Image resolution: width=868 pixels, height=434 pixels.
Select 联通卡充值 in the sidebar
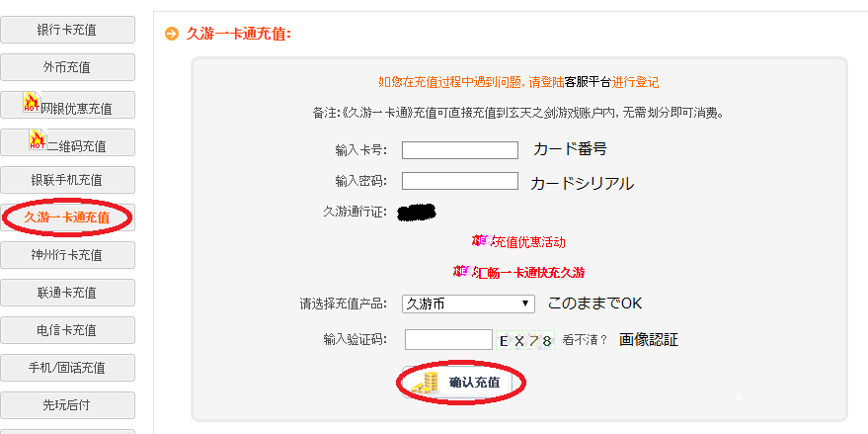68,293
